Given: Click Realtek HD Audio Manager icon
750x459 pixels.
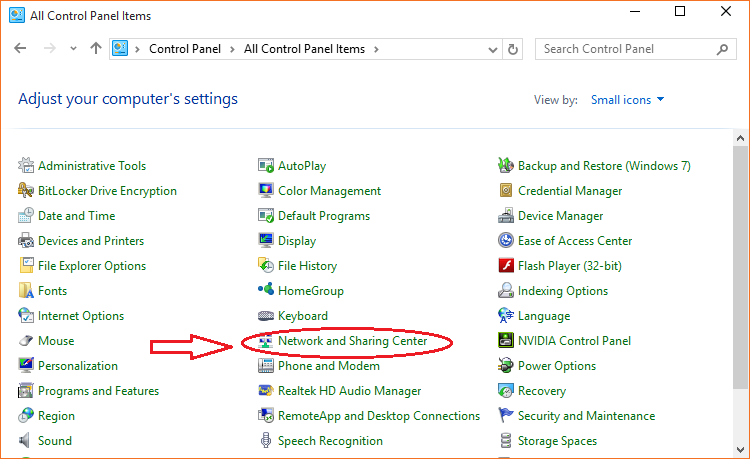Looking at the screenshot, I should [266, 391].
